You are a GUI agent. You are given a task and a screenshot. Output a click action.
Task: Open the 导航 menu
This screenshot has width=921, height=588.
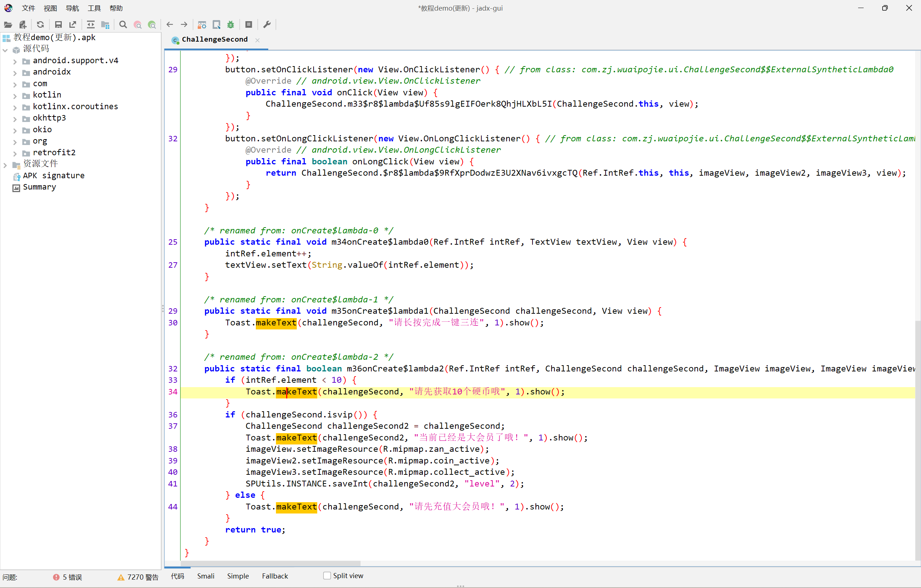pyautogui.click(x=72, y=8)
